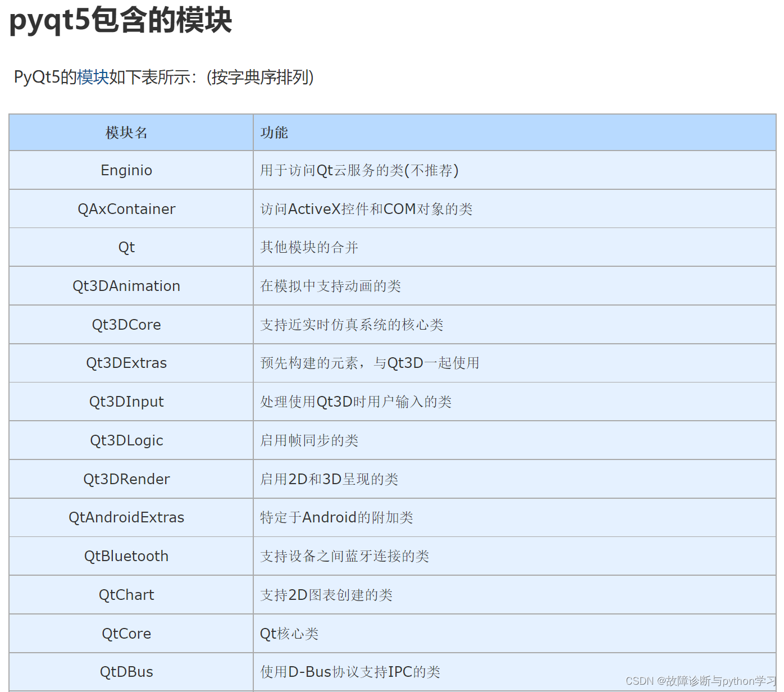Click the description 处理使用Qt3D时用户输入的类
The image size is (784, 692).
356,402
